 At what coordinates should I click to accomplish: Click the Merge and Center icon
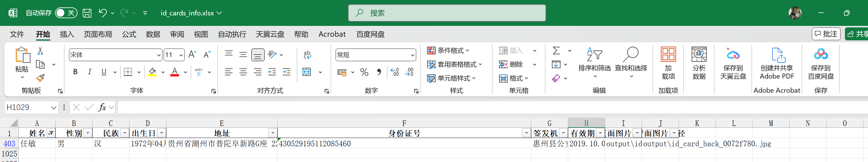click(307, 72)
